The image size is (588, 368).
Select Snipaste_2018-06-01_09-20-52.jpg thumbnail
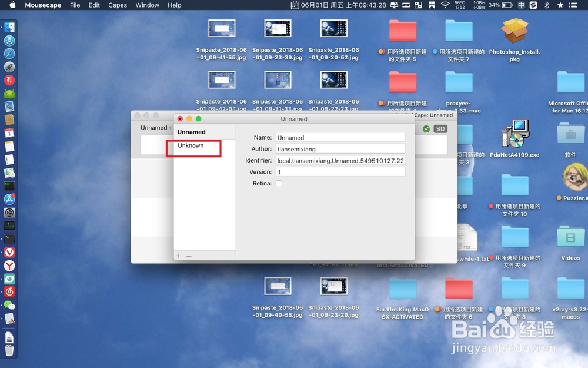pyautogui.click(x=334, y=28)
